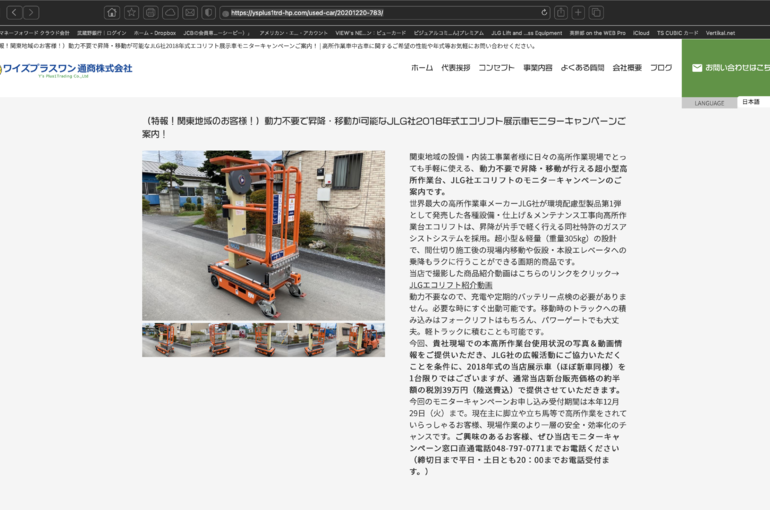
Task: Go forward using the browser forward arrow
Action: (x=31, y=12)
